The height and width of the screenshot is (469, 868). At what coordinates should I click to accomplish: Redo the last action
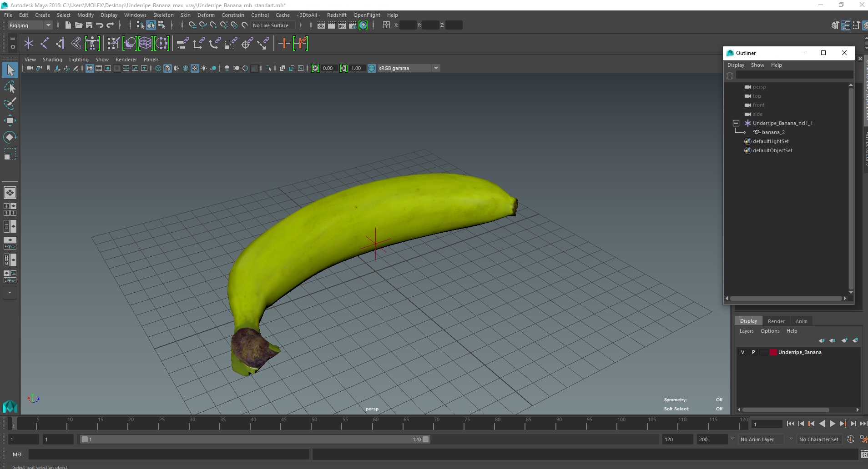(x=110, y=25)
